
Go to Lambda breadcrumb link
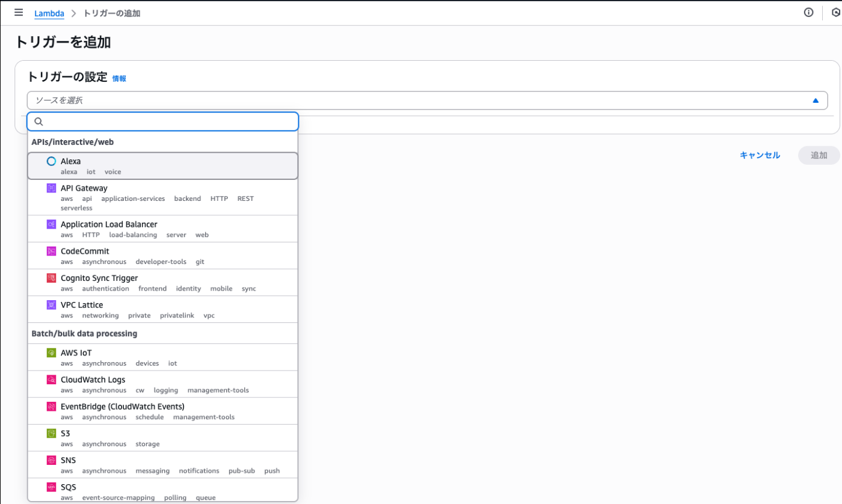(x=49, y=13)
